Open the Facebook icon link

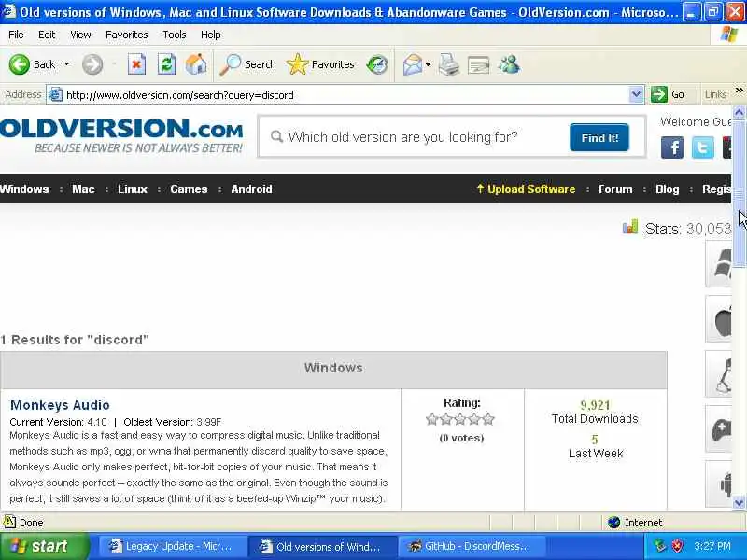coord(672,147)
